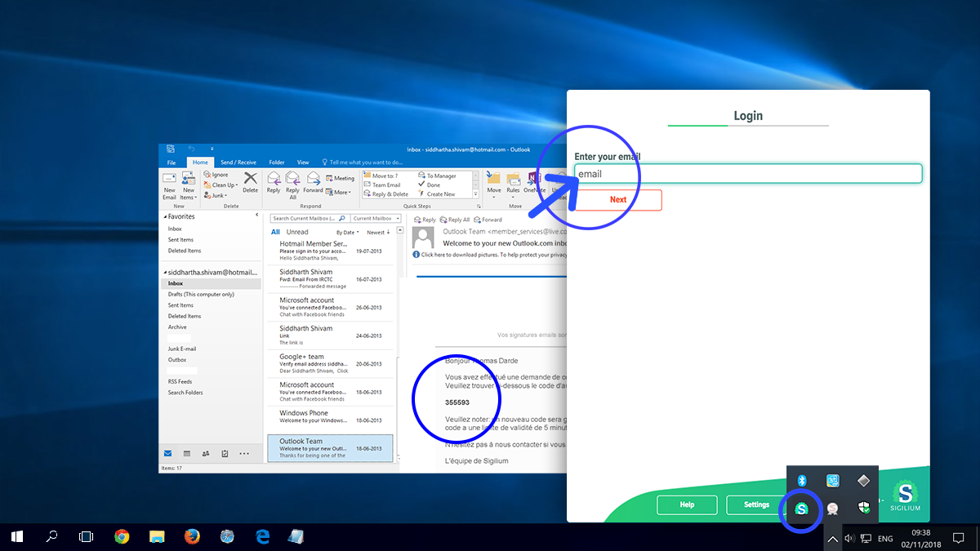The width and height of the screenshot is (980, 551).
Task: Select the To Manager quick step
Action: (x=438, y=176)
